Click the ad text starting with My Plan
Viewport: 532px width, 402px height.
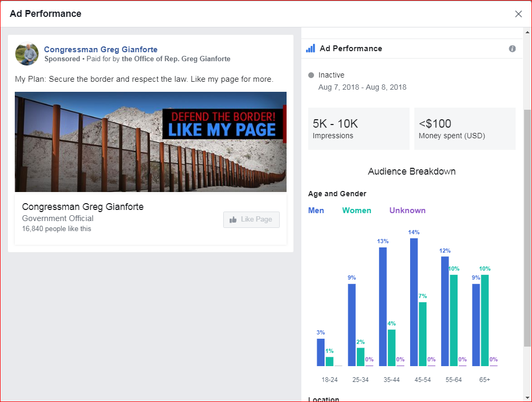(144, 79)
